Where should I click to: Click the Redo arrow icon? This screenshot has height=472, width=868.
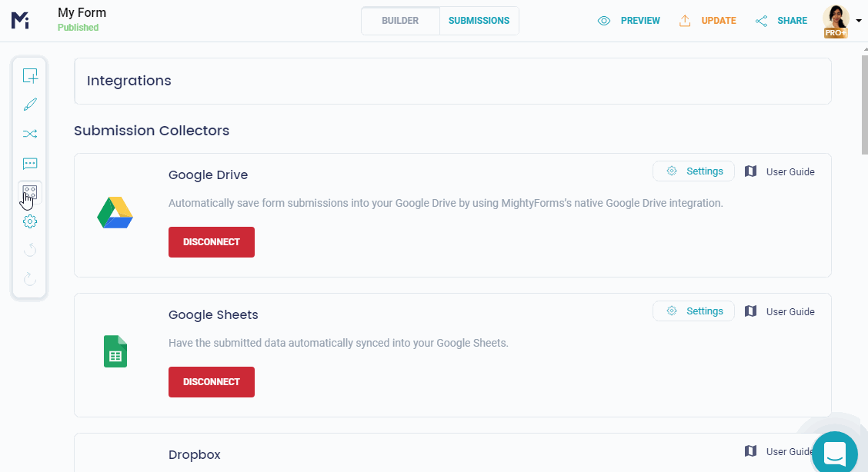(29, 278)
